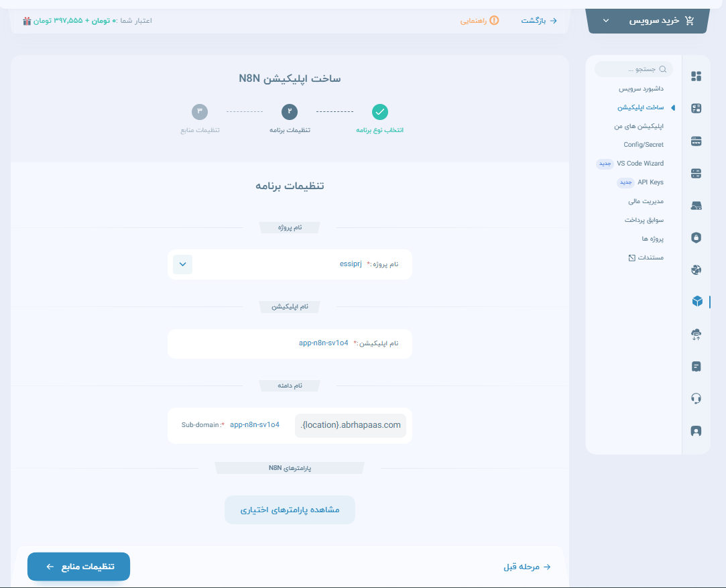Click the cloud transfer icon in sidebar
Viewport: 726px width, 588px height.
point(696,335)
